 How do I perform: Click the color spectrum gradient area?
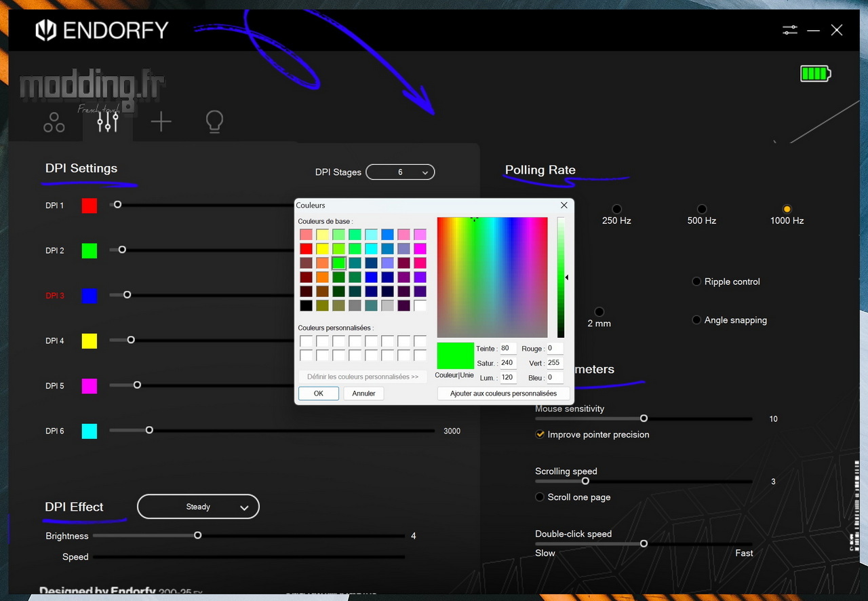point(492,277)
